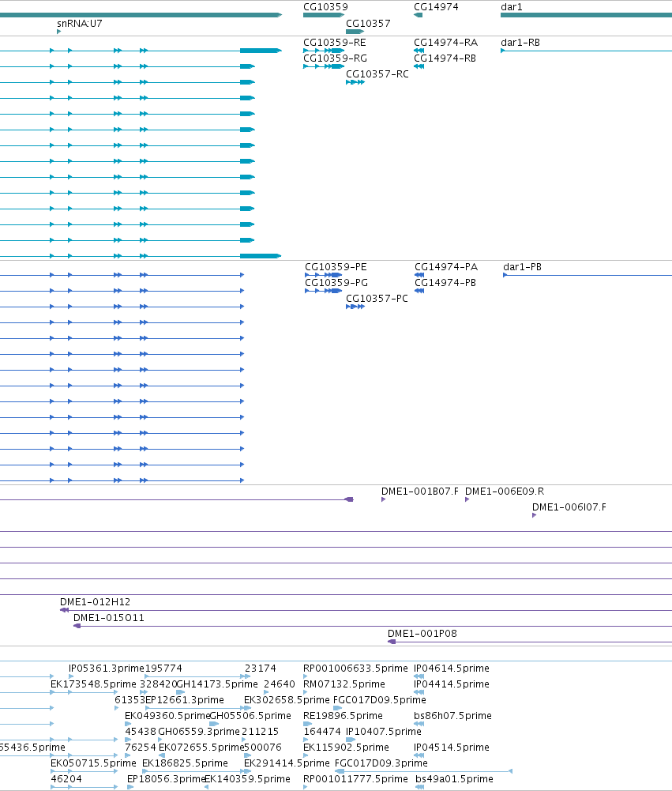This screenshot has height=791, width=672.
Task: Select the CG10357 gene label
Action: pos(368,23)
